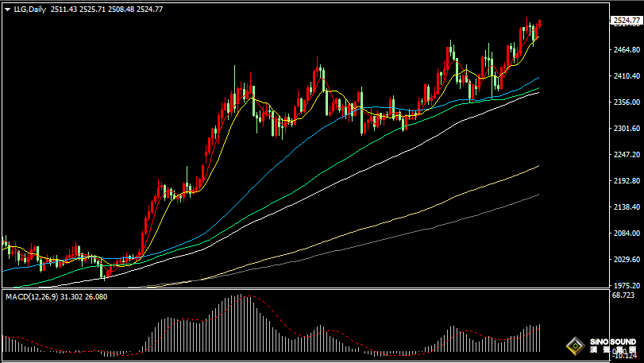Click the Sino Sound diamond logo icon
The image size is (644, 363).
click(573, 346)
